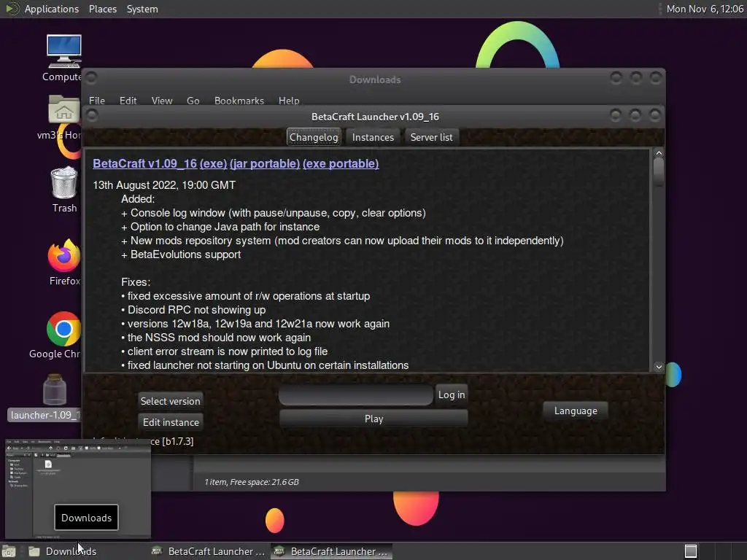Click the Play button
The image size is (747, 560).
pos(373,419)
